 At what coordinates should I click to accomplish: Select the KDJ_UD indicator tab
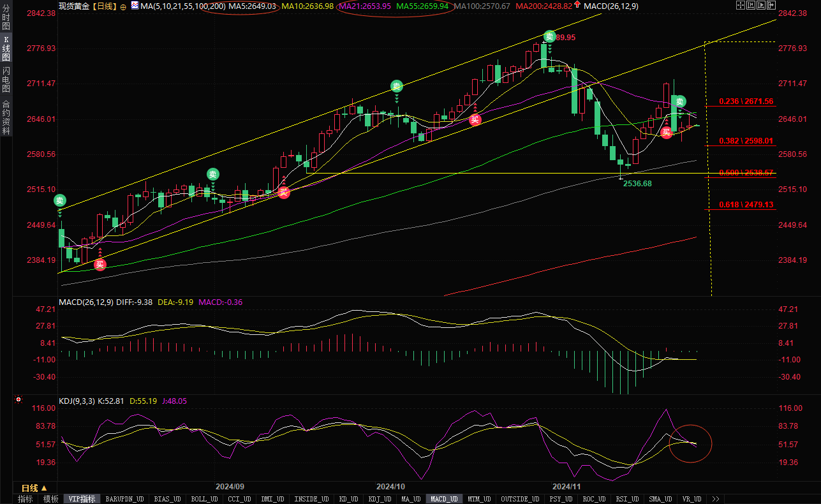(x=380, y=499)
